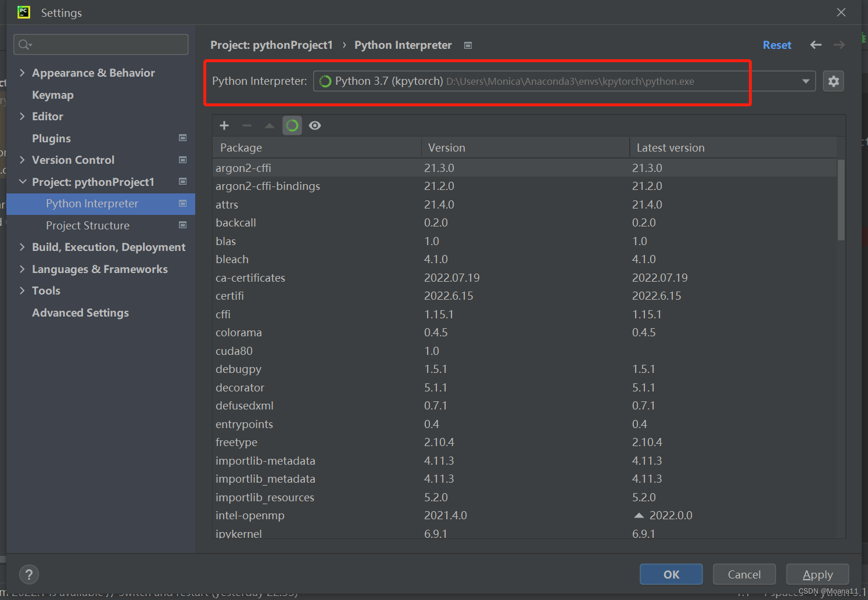Toggle the Use Conda package manager icon

292,125
